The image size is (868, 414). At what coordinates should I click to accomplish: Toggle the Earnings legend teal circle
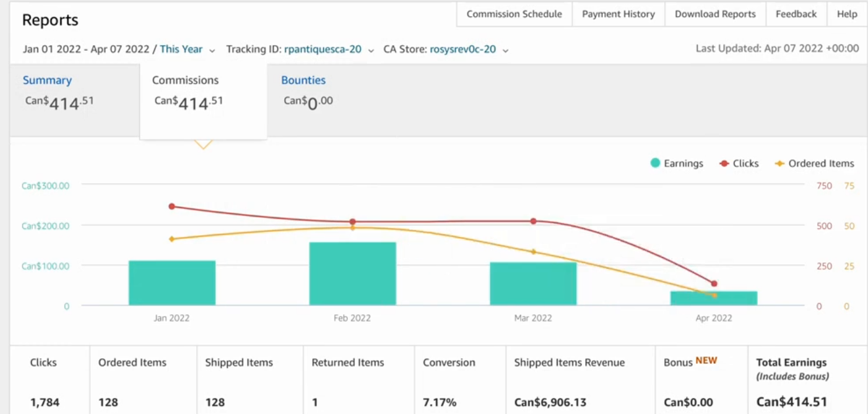pos(655,163)
